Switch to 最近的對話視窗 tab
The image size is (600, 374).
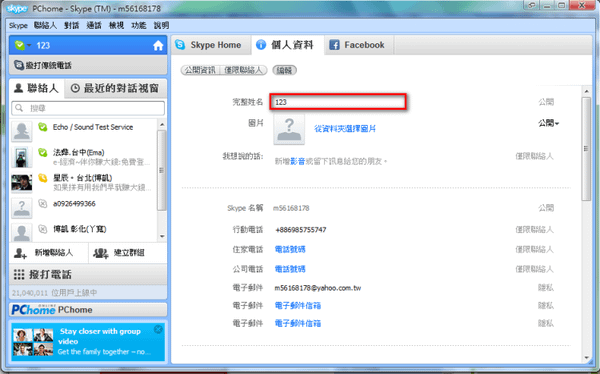tap(115, 88)
